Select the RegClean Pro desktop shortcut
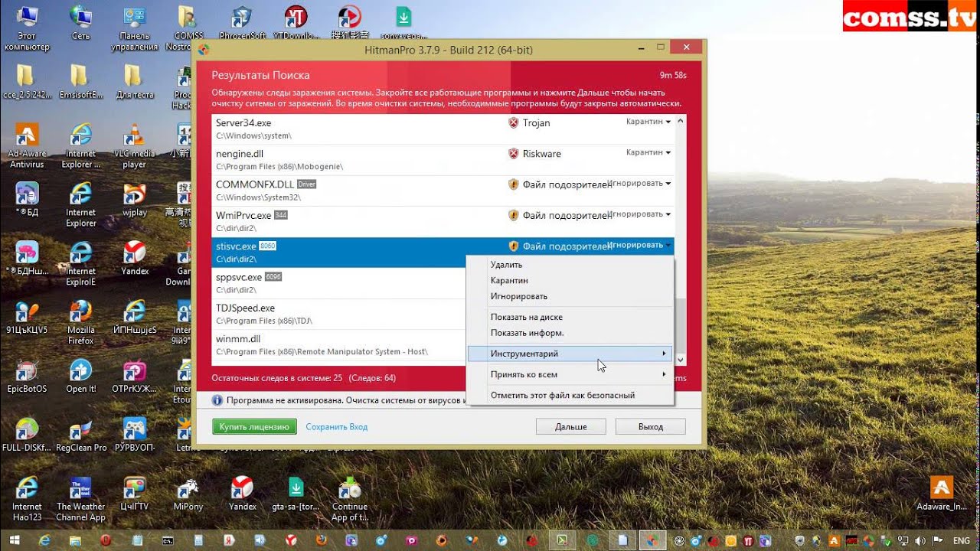The image size is (980, 551). (81, 435)
